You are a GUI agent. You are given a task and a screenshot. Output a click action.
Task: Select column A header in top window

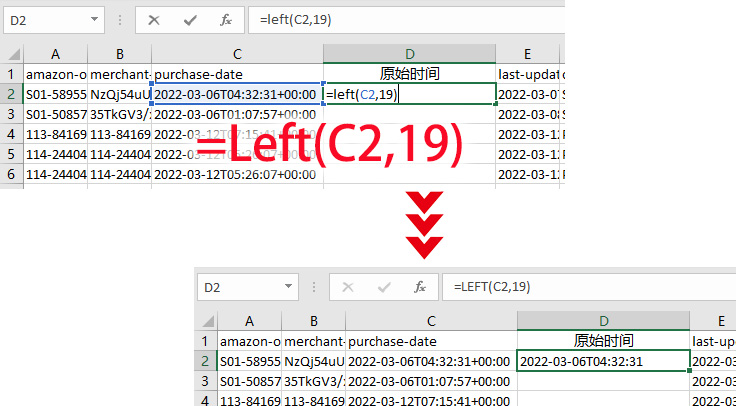pyautogui.click(x=55, y=54)
